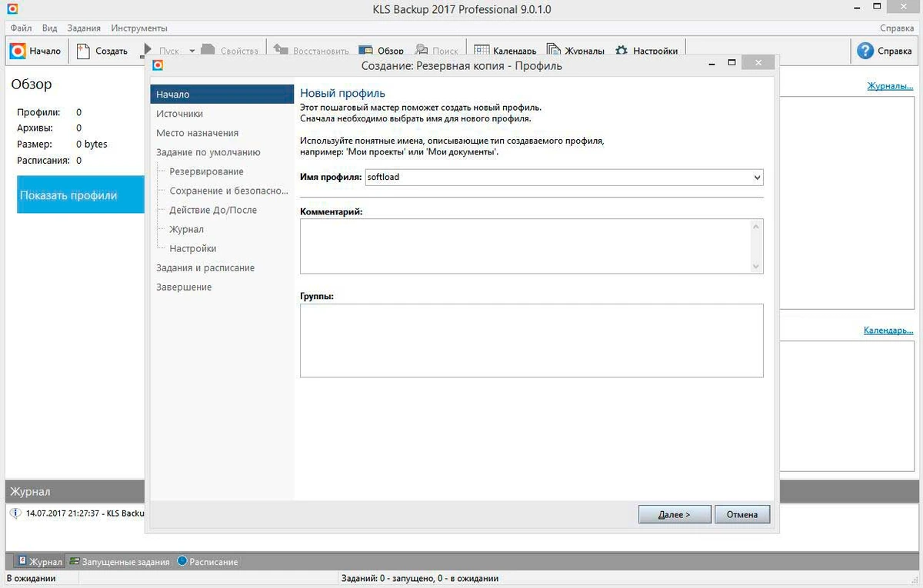Expand the Имя профиля combo box arrow

pyautogui.click(x=757, y=178)
